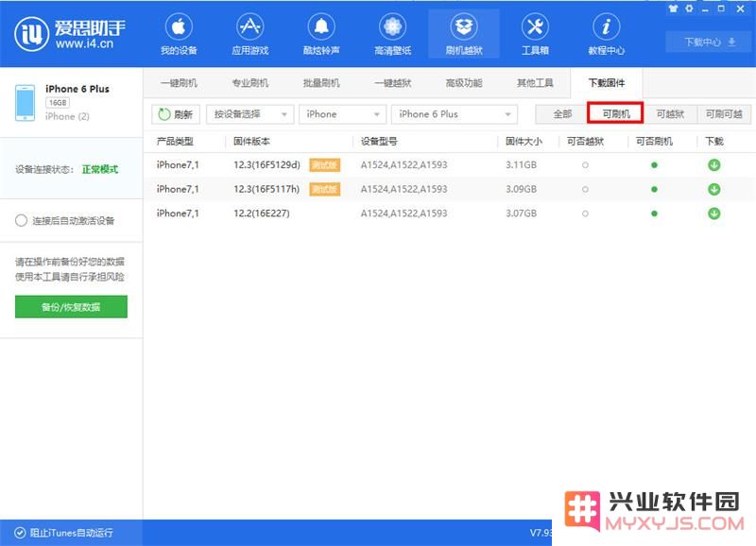
Task: Click the 爱思助手 i4 logo
Action: (x=70, y=34)
